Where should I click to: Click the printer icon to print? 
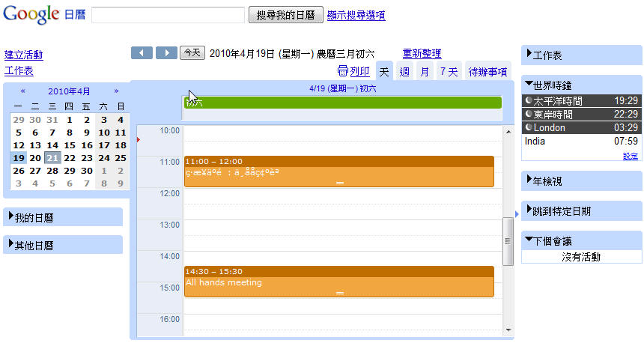pyautogui.click(x=343, y=72)
